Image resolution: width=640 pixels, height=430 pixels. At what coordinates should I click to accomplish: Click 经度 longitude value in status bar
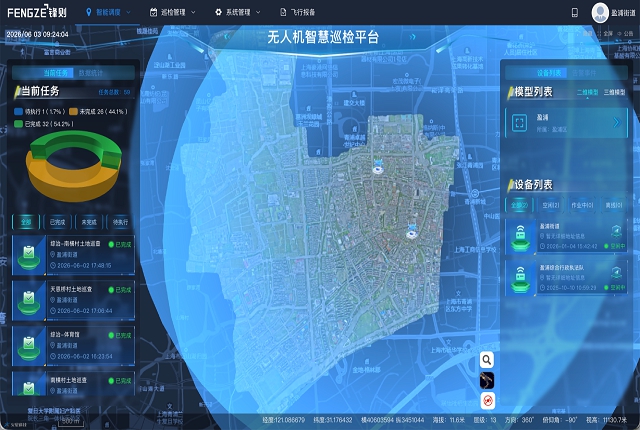(283, 420)
